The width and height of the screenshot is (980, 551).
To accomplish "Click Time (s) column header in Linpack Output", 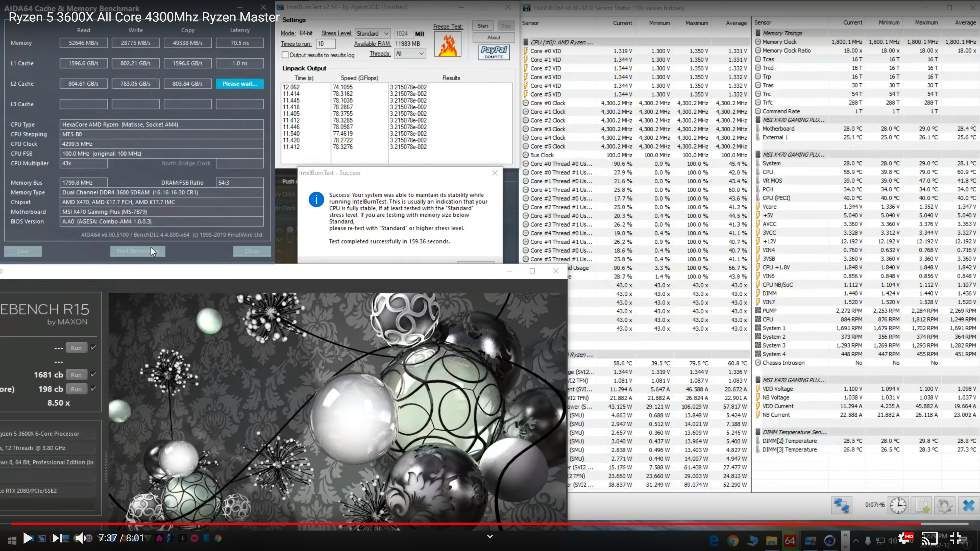I will coord(304,78).
